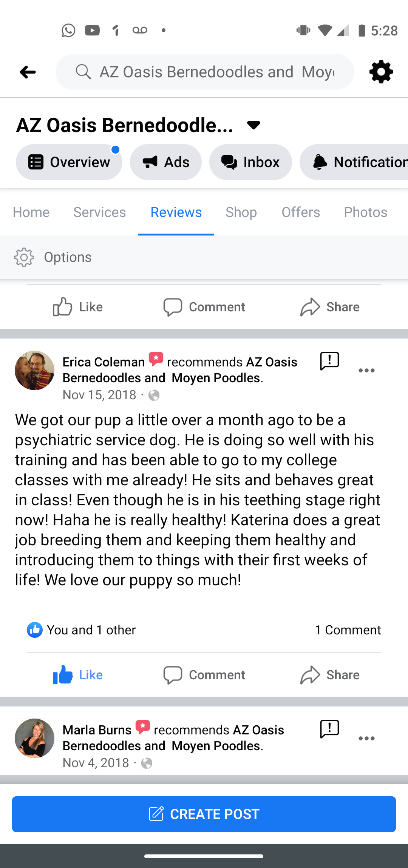Like the top partially visible post
This screenshot has width=408, height=868.
(x=78, y=307)
